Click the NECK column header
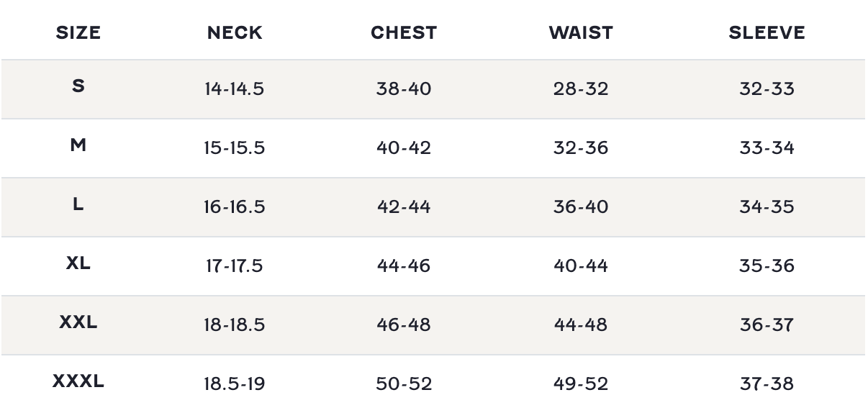868x413 pixels. click(x=235, y=33)
